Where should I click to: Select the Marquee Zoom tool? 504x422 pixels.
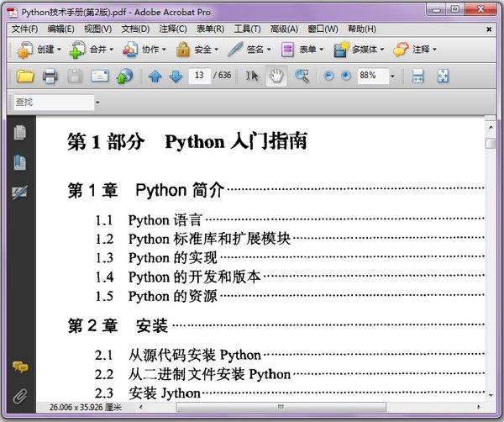302,76
